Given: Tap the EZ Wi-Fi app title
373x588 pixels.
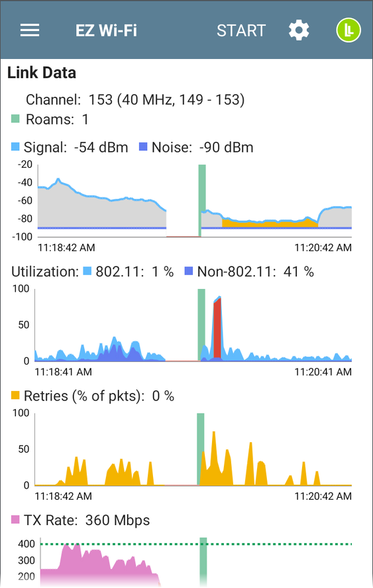Looking at the screenshot, I should tap(107, 30).
